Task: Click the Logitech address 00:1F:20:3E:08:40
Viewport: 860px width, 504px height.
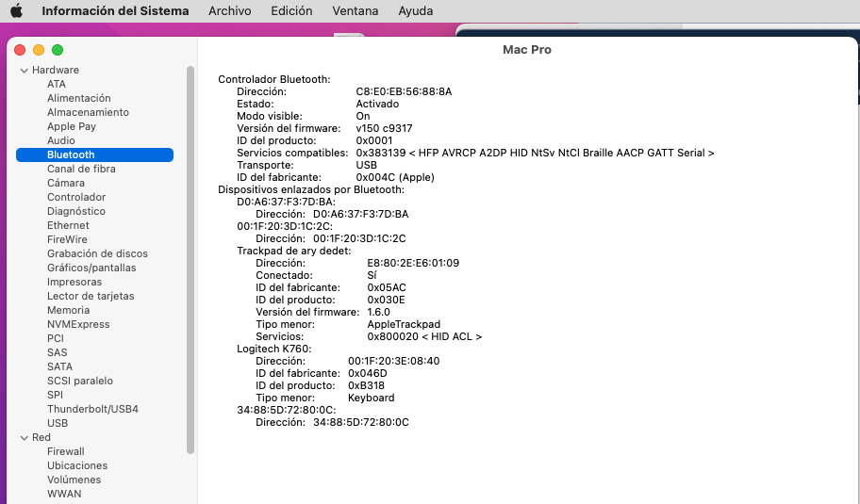Action: pos(394,361)
